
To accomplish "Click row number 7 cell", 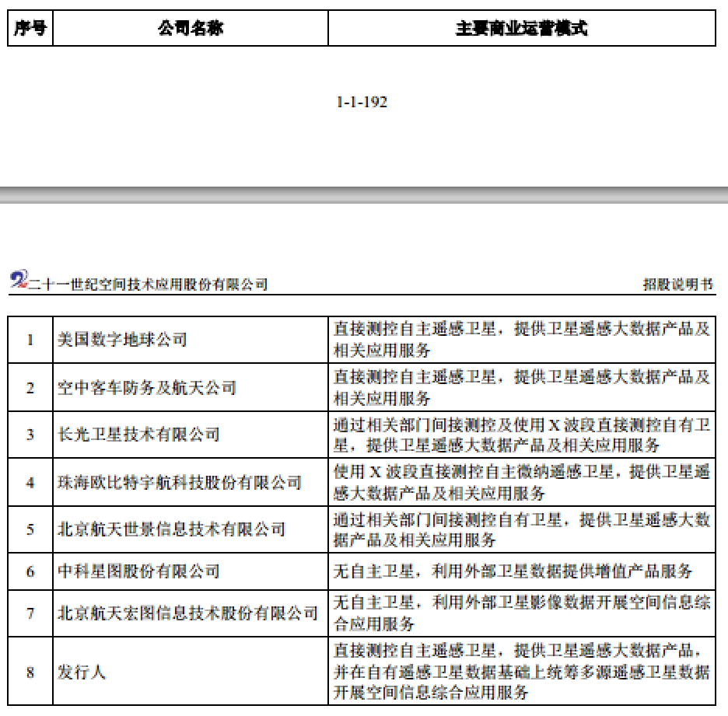I will (30, 613).
